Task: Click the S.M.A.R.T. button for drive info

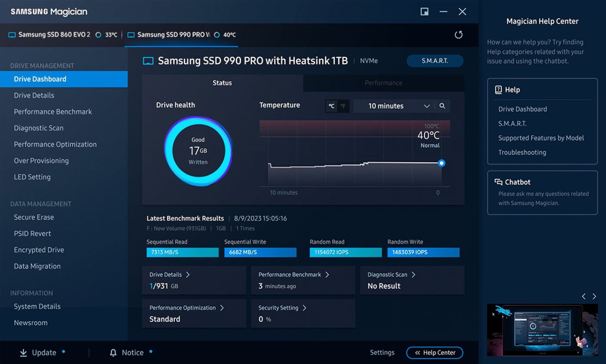Action: pos(433,61)
